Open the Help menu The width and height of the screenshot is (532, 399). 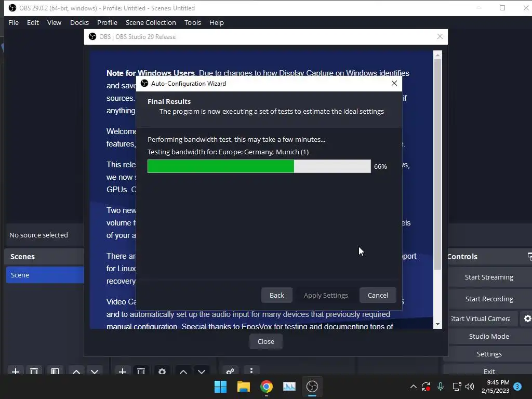pyautogui.click(x=217, y=22)
